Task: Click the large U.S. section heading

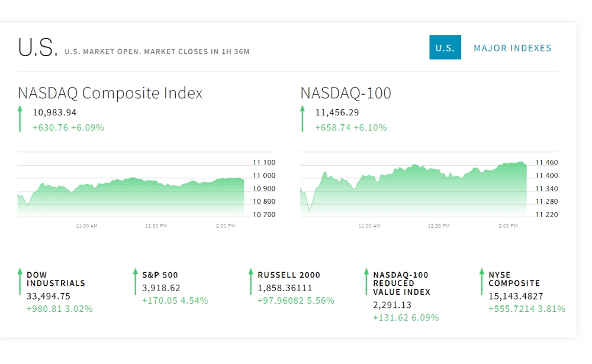Action: click(37, 48)
